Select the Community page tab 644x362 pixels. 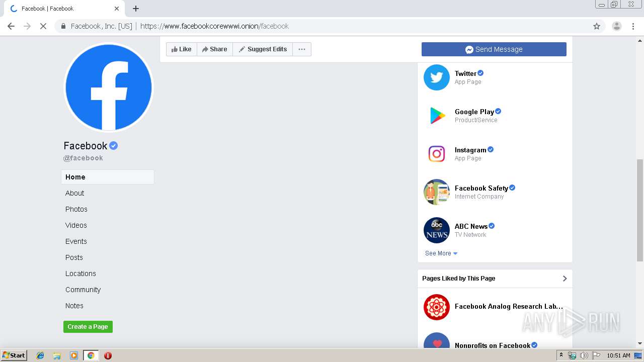coord(83,290)
